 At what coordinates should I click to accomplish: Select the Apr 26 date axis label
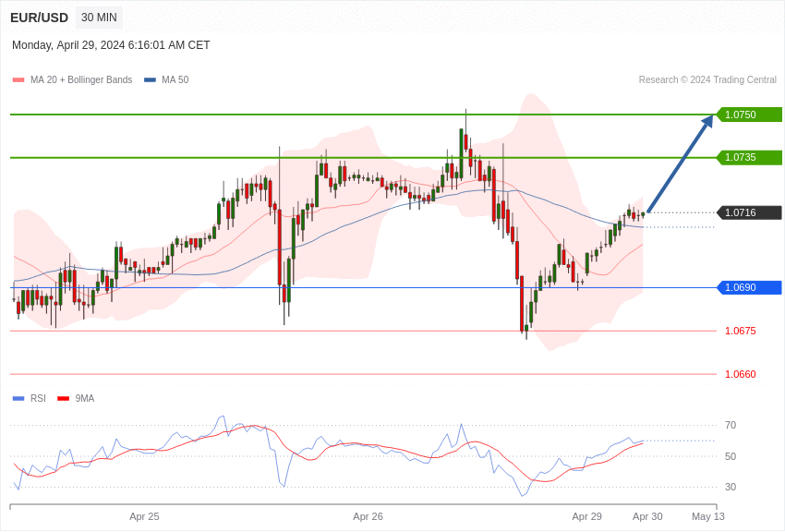pos(368,516)
